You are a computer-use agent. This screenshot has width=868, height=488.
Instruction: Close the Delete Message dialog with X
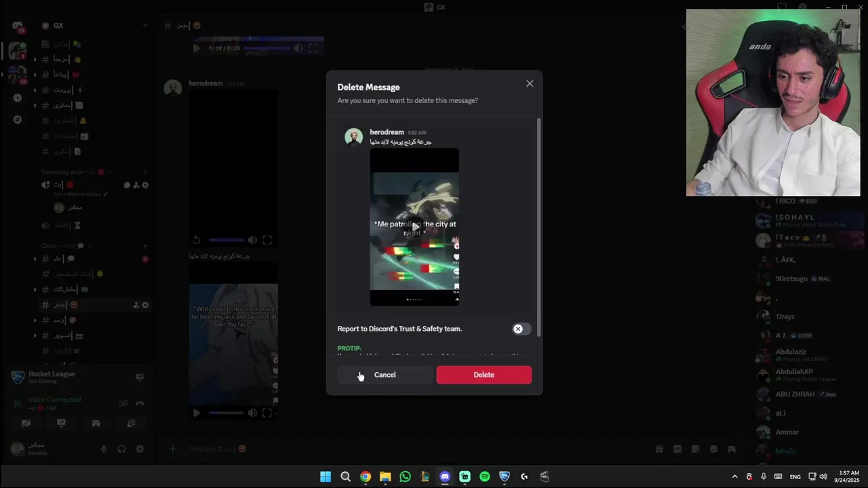530,83
